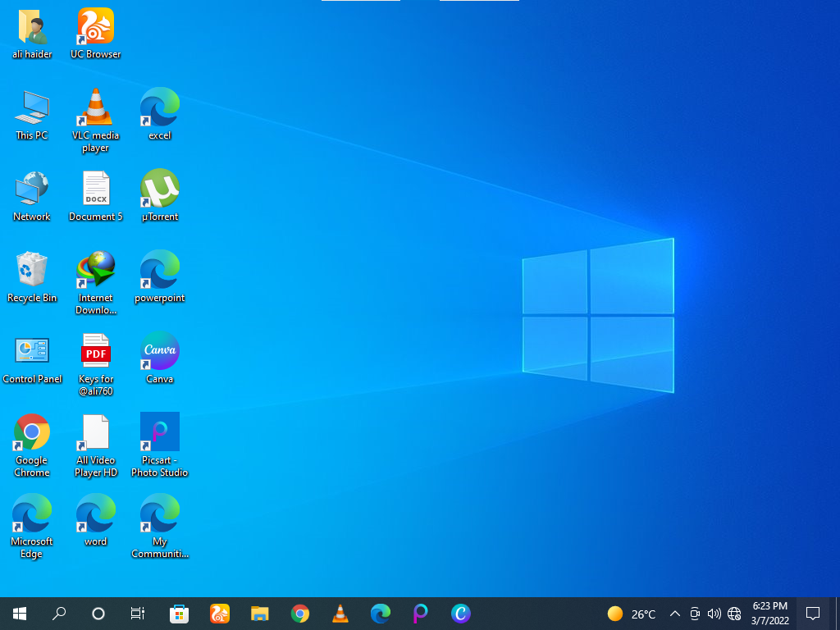Select the Control Panel icon
840x630 pixels.
(x=32, y=359)
